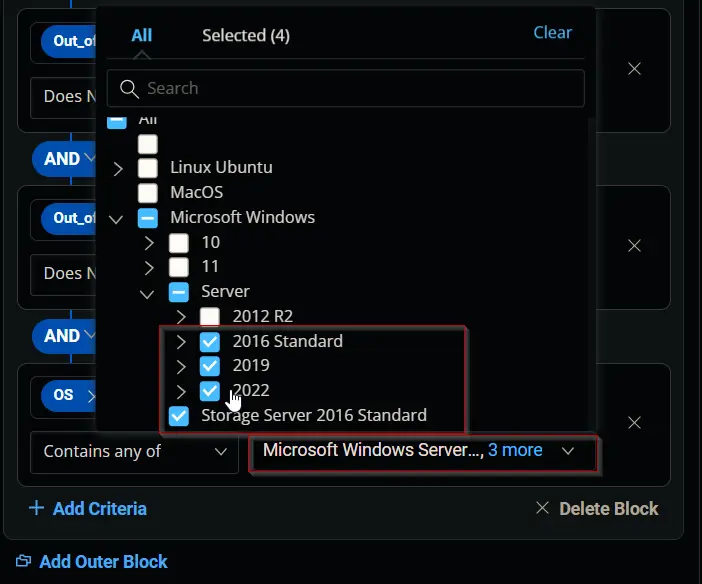Remove the second Out_of criteria row

634,245
